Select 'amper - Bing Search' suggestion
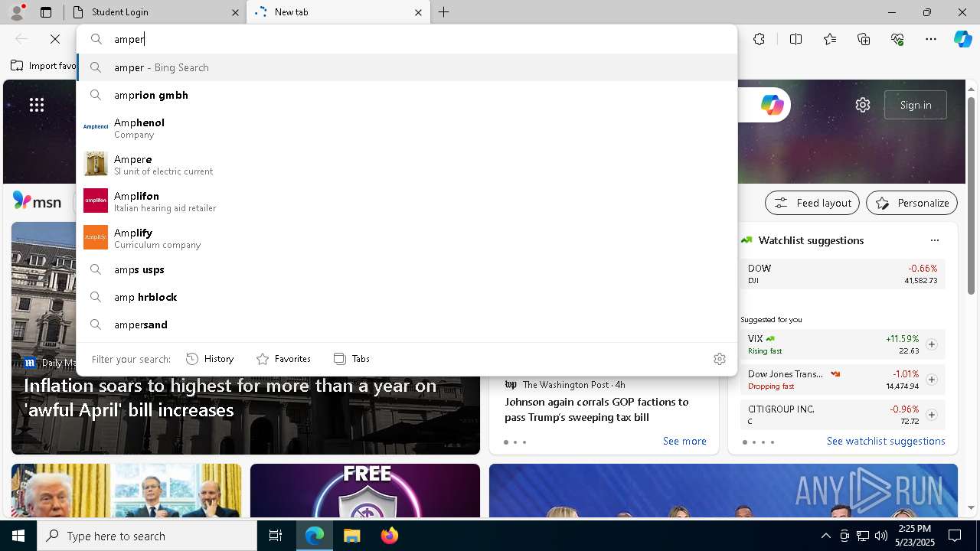980x551 pixels. coord(407,67)
